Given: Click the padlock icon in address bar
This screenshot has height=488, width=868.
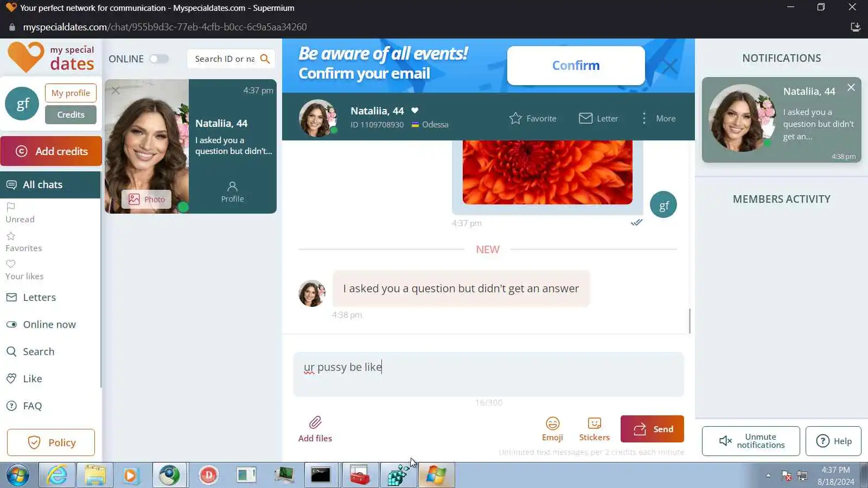Looking at the screenshot, I should pyautogui.click(x=12, y=27).
